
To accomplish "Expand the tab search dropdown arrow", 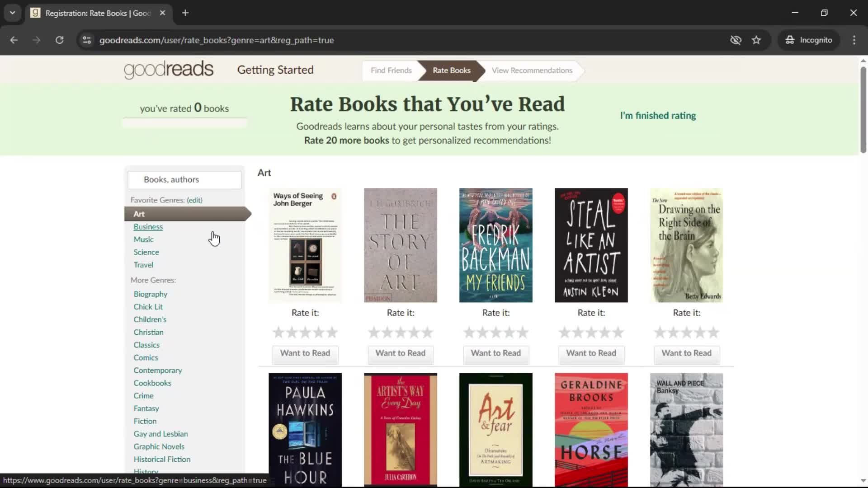I will (x=12, y=13).
